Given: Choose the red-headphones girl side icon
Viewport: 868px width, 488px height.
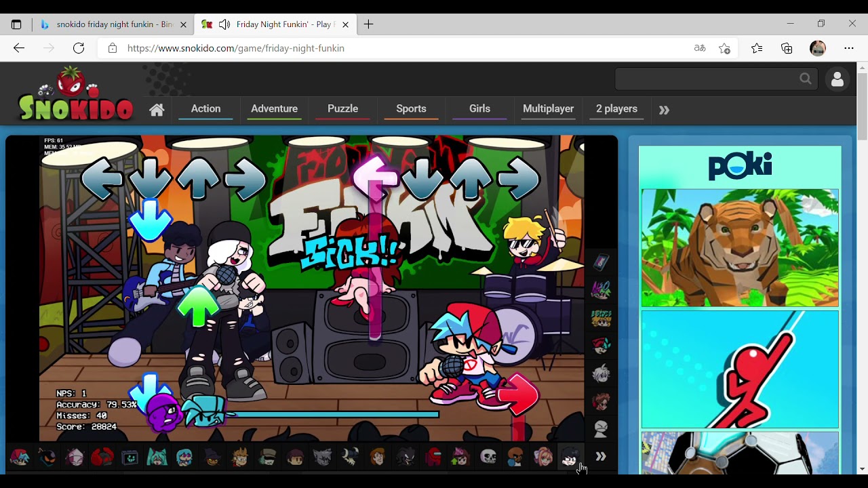Looking at the screenshot, I should pos(601,401).
